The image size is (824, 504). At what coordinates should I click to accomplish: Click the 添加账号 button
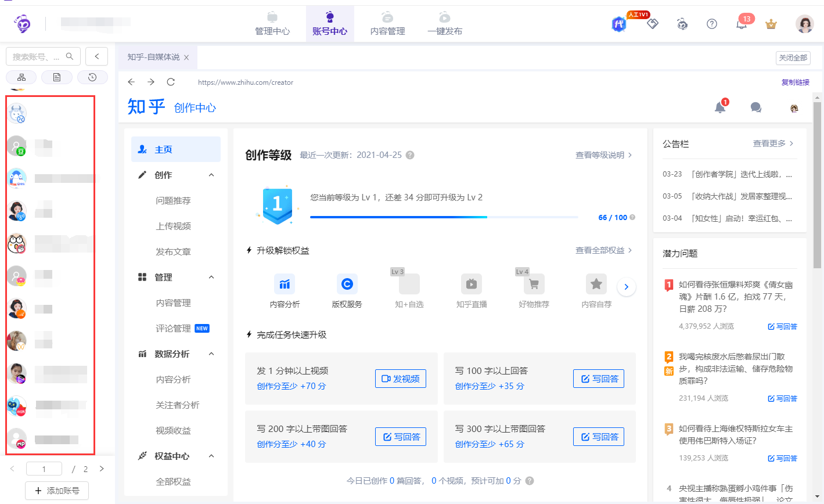pos(56,490)
